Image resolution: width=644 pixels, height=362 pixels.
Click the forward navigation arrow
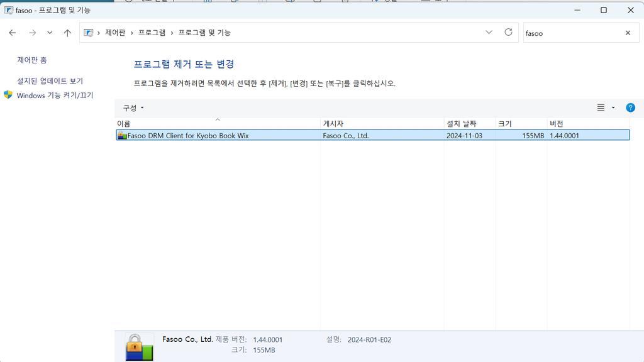click(33, 33)
